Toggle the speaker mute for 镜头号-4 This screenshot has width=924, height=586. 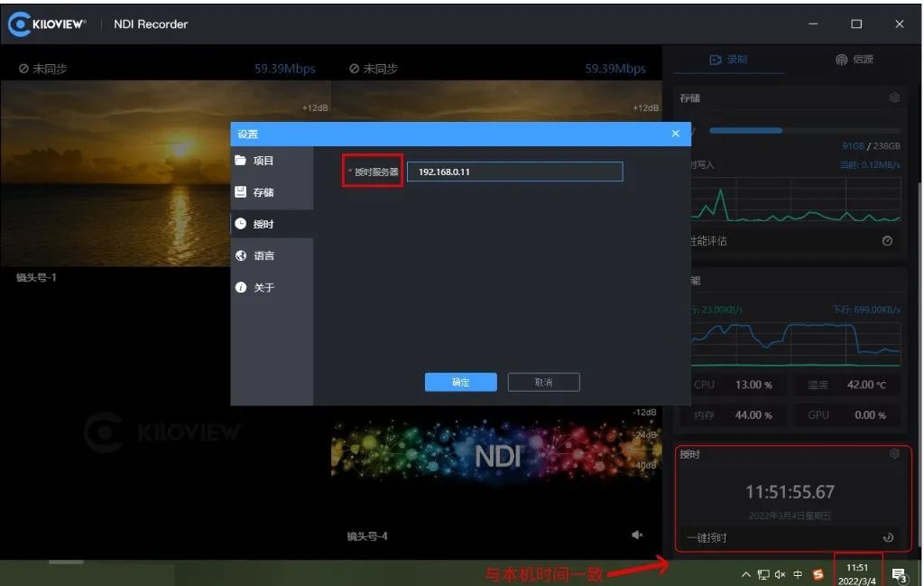pos(637,535)
